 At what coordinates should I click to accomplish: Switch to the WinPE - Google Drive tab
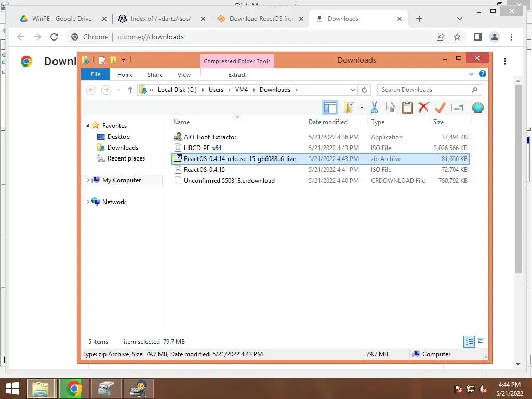(63, 19)
